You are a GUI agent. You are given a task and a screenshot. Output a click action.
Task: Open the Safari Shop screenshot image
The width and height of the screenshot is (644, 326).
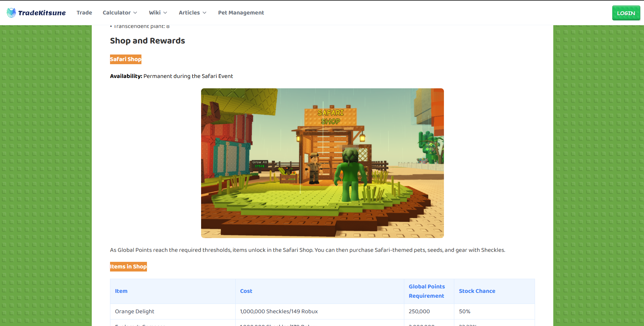[x=323, y=163]
